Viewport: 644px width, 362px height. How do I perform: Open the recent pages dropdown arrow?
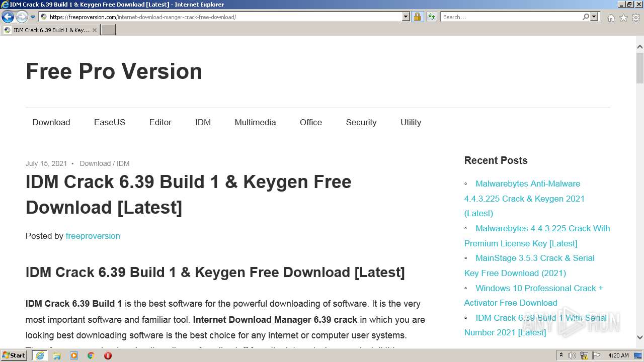[33, 17]
